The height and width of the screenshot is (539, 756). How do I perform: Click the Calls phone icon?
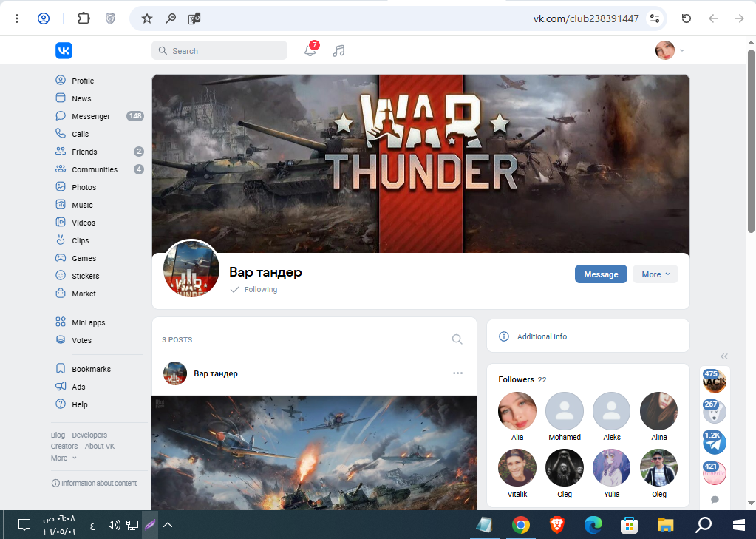point(61,133)
